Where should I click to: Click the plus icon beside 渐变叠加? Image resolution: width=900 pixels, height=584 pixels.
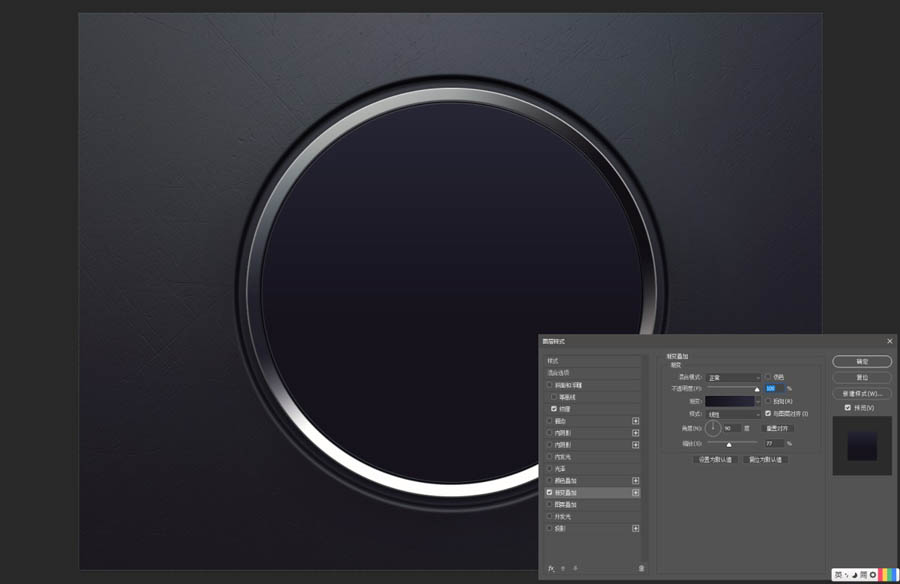[x=635, y=493]
